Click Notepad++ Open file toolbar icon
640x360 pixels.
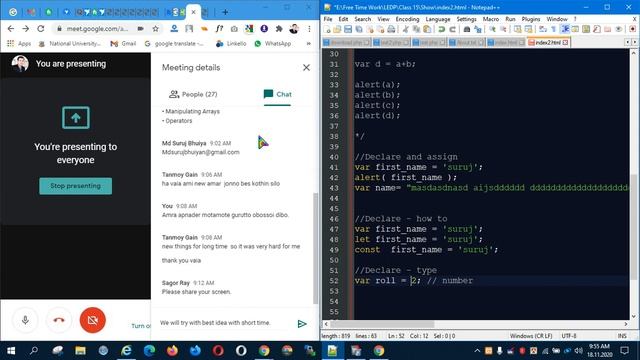coord(337,29)
